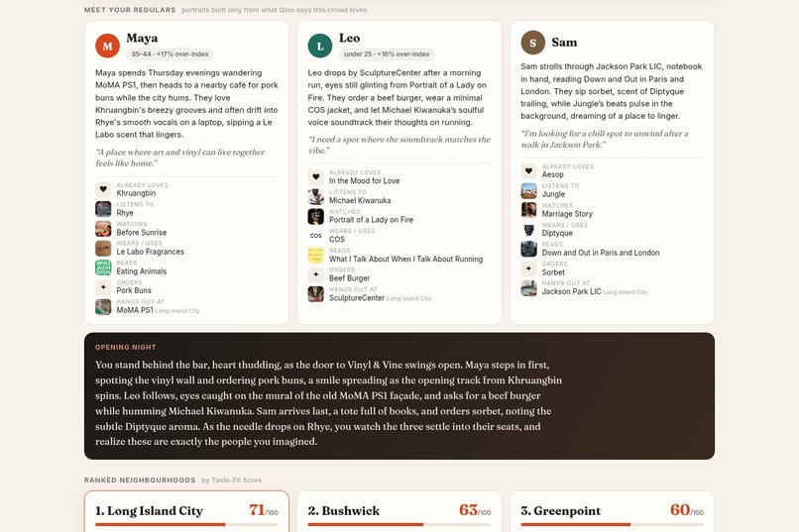799x532 pixels.
Task: Select the Bushwick neighbourhood card
Action: pyautogui.click(x=399, y=511)
